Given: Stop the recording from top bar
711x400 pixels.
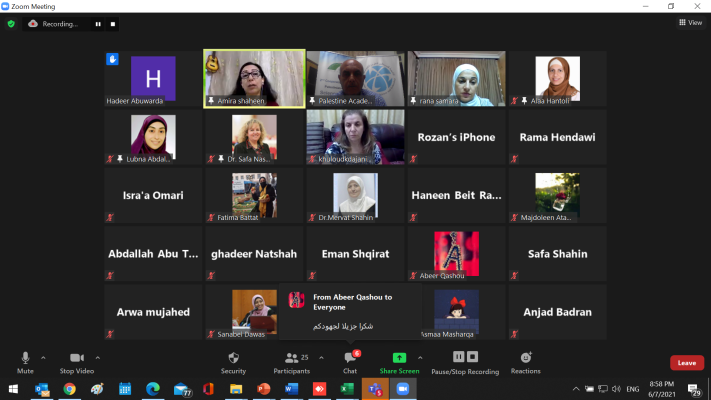Looking at the screenshot, I should click(113, 23).
